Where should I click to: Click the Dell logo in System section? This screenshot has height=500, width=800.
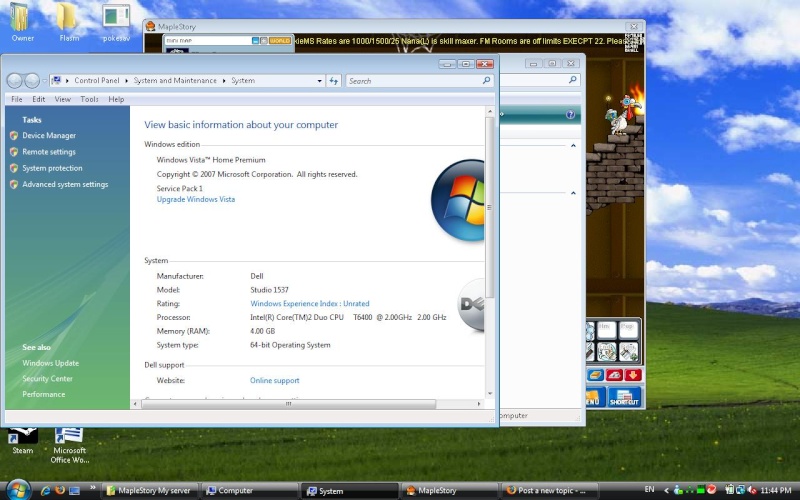coord(471,305)
